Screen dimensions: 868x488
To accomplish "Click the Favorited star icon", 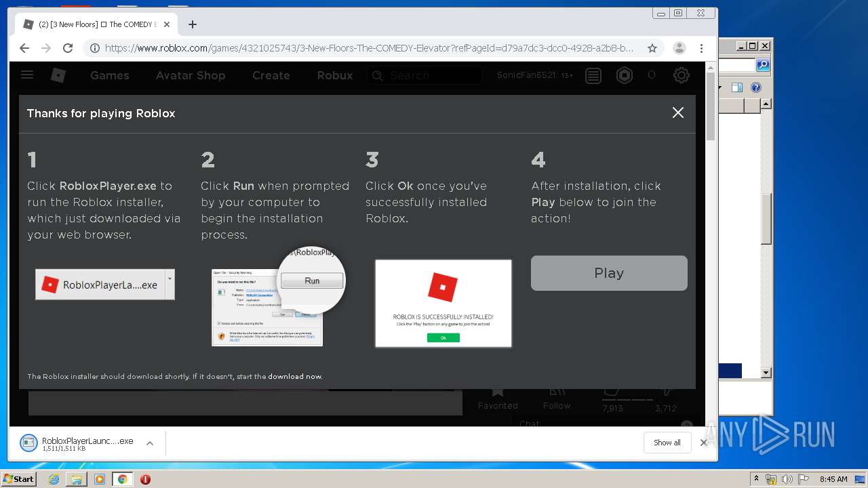I will click(498, 391).
